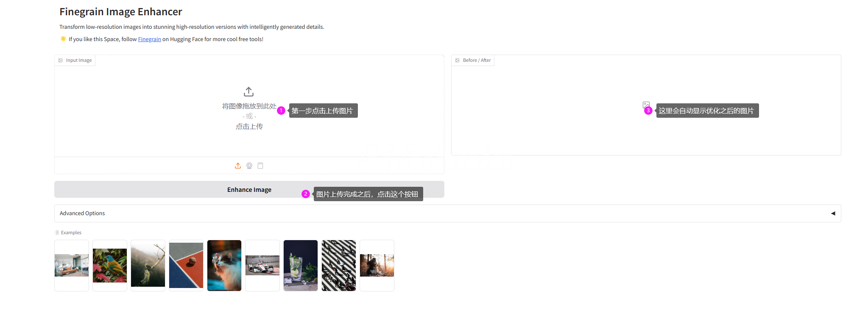The height and width of the screenshot is (313, 868).
Task: Expand the Advanced Options arrow
Action: pyautogui.click(x=833, y=213)
